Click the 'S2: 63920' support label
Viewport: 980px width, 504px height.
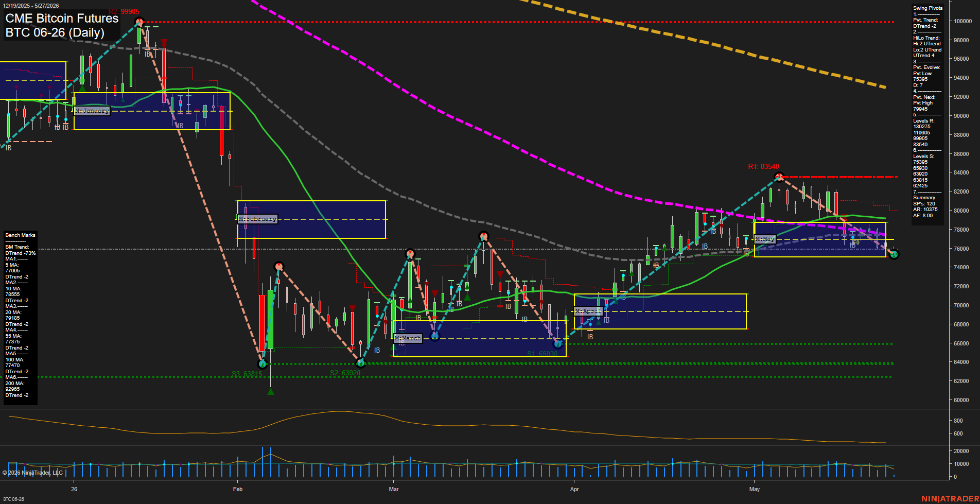pos(345,373)
